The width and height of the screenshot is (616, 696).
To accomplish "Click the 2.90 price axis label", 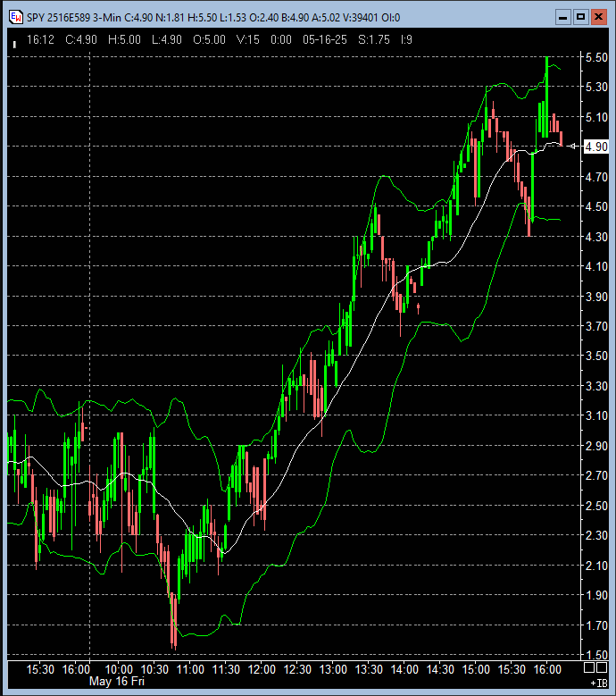I will pyautogui.click(x=596, y=446).
